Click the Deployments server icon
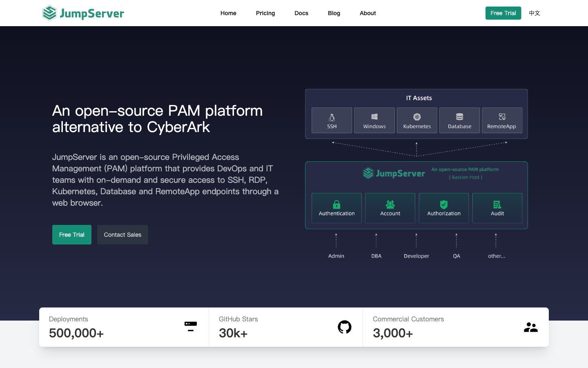This screenshot has width=588, height=368. tap(191, 326)
